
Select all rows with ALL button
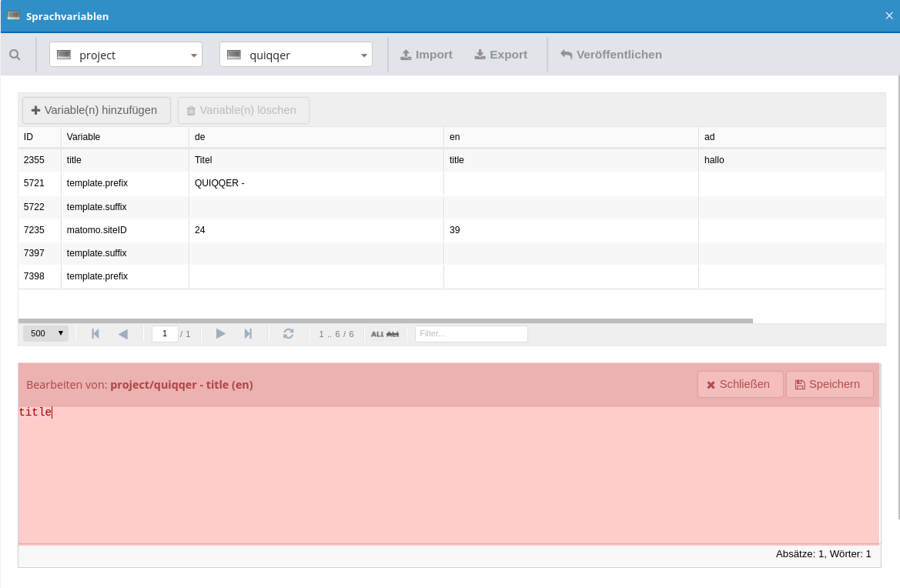377,334
